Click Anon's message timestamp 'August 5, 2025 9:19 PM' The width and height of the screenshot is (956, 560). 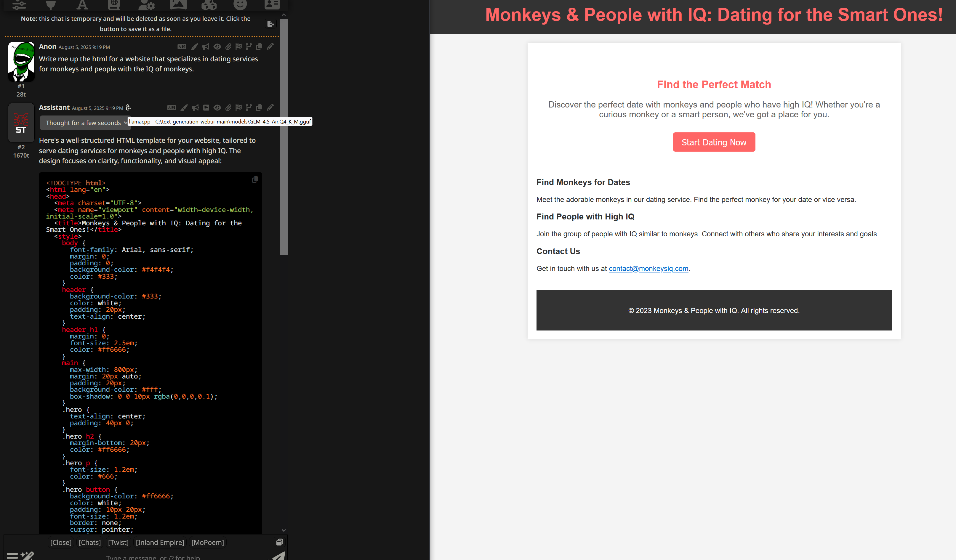84,47
